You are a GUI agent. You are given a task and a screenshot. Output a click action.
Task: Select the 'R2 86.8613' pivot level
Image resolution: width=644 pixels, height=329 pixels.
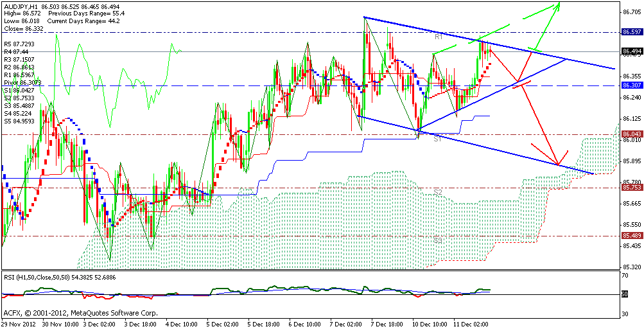pyautogui.click(x=19, y=67)
